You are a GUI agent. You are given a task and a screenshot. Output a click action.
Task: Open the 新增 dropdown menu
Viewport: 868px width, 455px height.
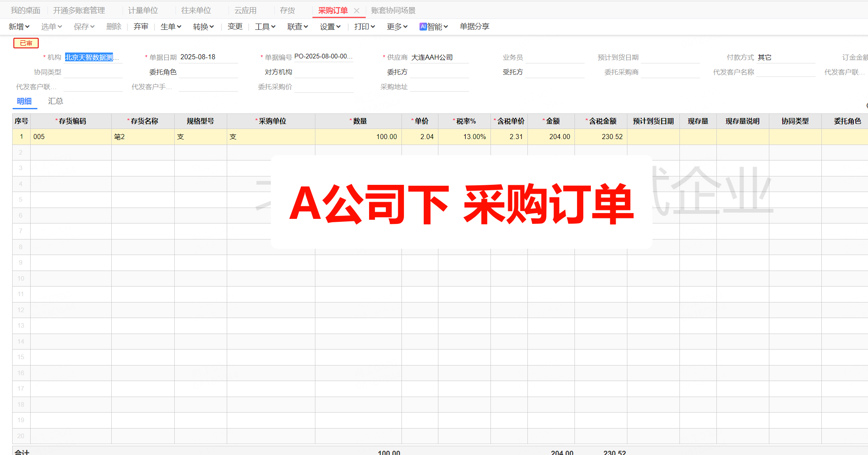[19, 26]
